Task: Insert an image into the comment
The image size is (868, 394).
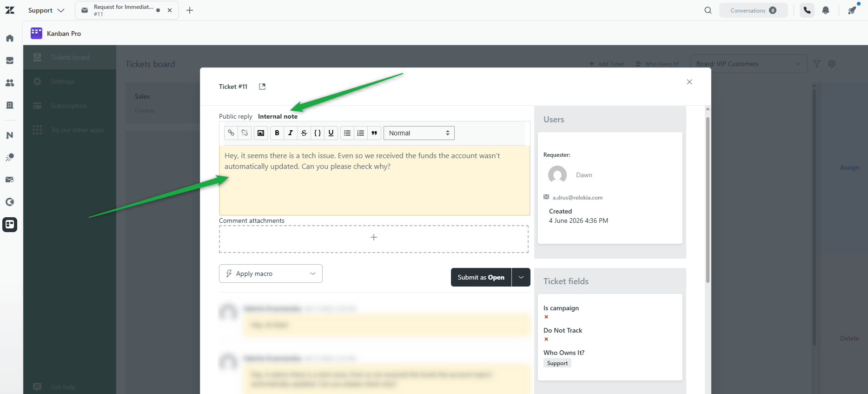Action: pos(261,133)
